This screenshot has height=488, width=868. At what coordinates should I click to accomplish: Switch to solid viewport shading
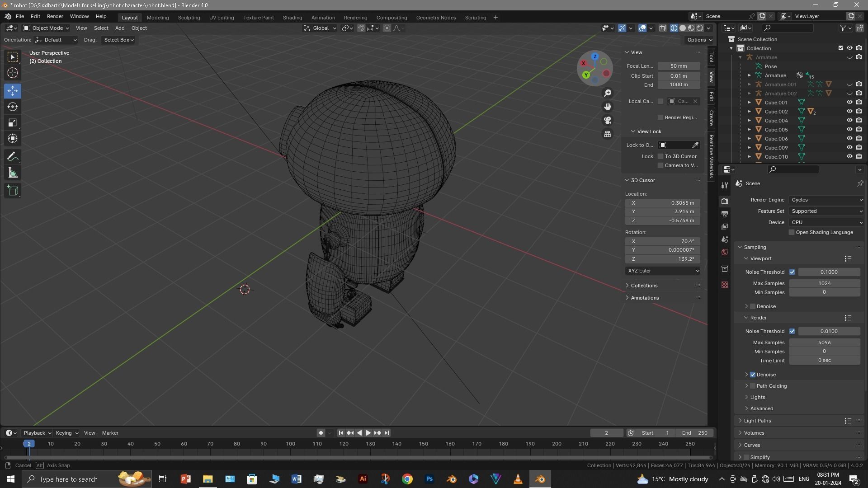[x=683, y=28]
